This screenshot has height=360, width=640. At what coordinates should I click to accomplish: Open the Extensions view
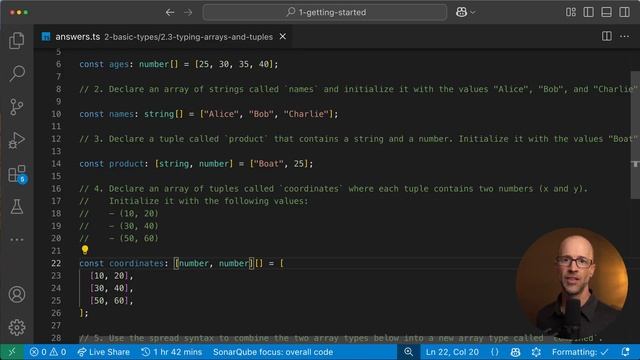pos(17,174)
